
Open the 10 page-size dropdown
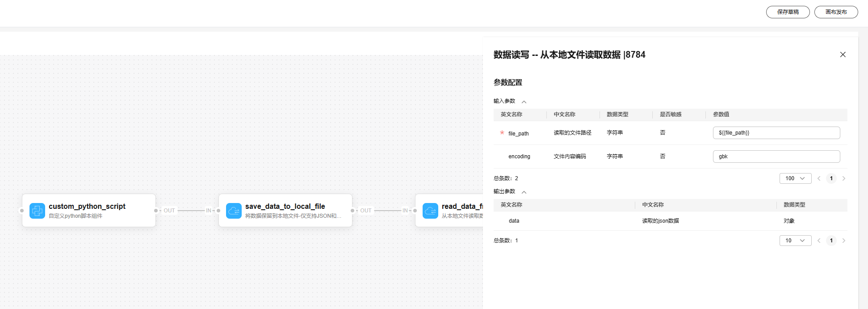coord(795,241)
